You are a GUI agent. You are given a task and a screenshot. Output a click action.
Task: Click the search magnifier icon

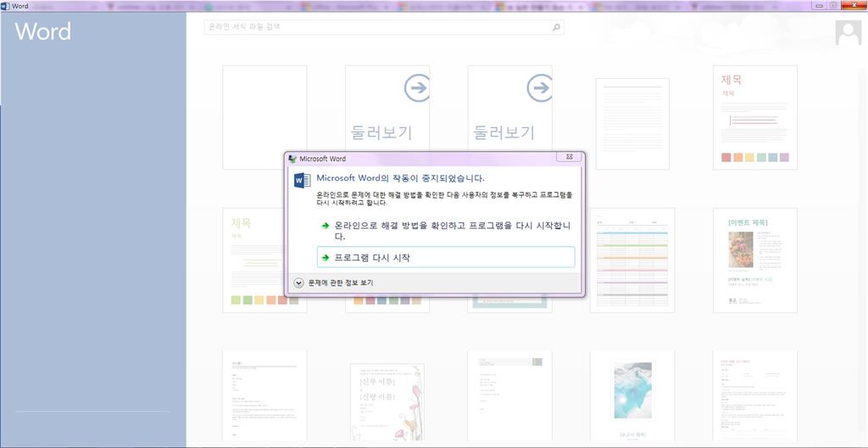(556, 26)
